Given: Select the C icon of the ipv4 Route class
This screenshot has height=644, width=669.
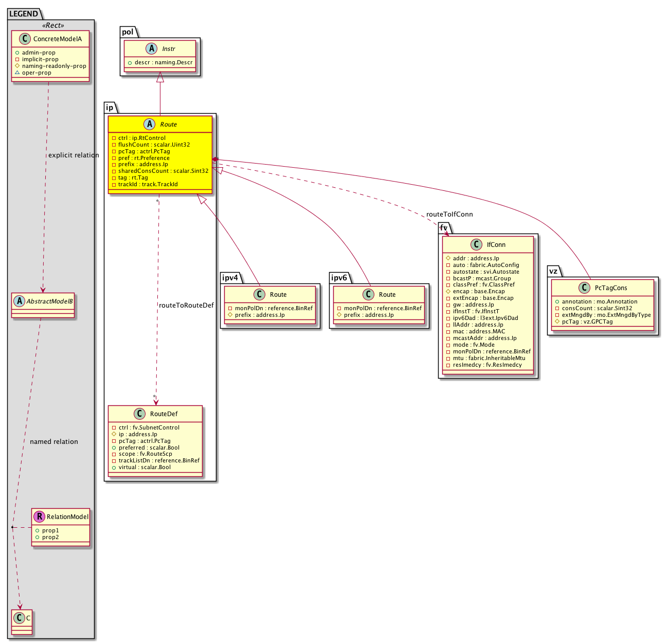Looking at the screenshot, I should [260, 294].
